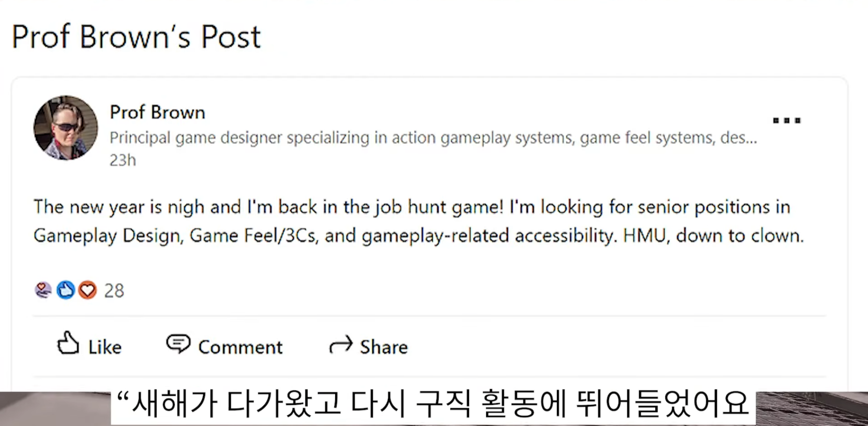Open Prof Brown's profile photo
Viewport: 868px width, 426px height.
tap(66, 128)
